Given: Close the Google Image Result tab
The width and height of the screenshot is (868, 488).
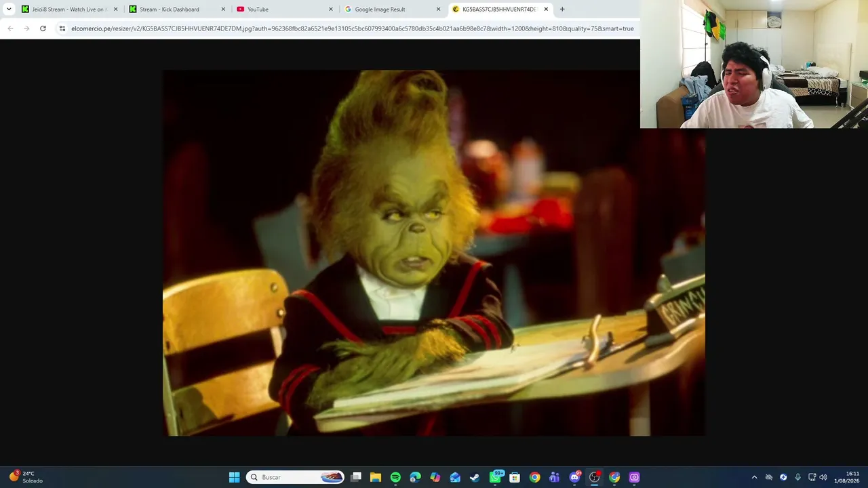Looking at the screenshot, I should [439, 9].
